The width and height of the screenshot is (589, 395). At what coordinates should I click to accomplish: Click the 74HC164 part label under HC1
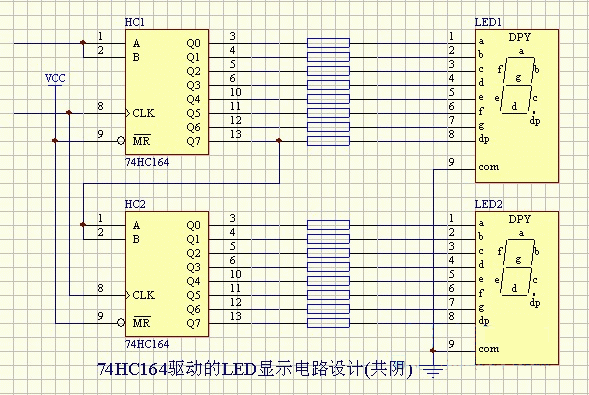[x=147, y=162]
